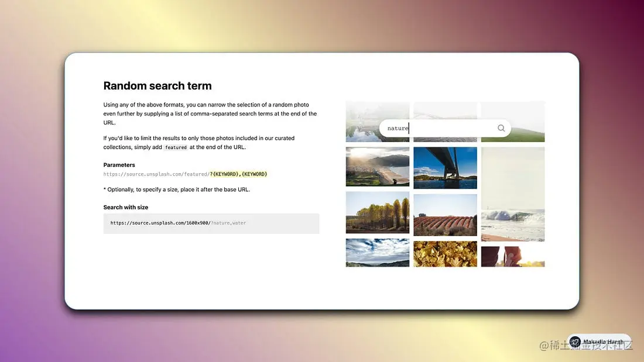Click the magnifying glass search icon
The image size is (644, 362).
click(501, 128)
